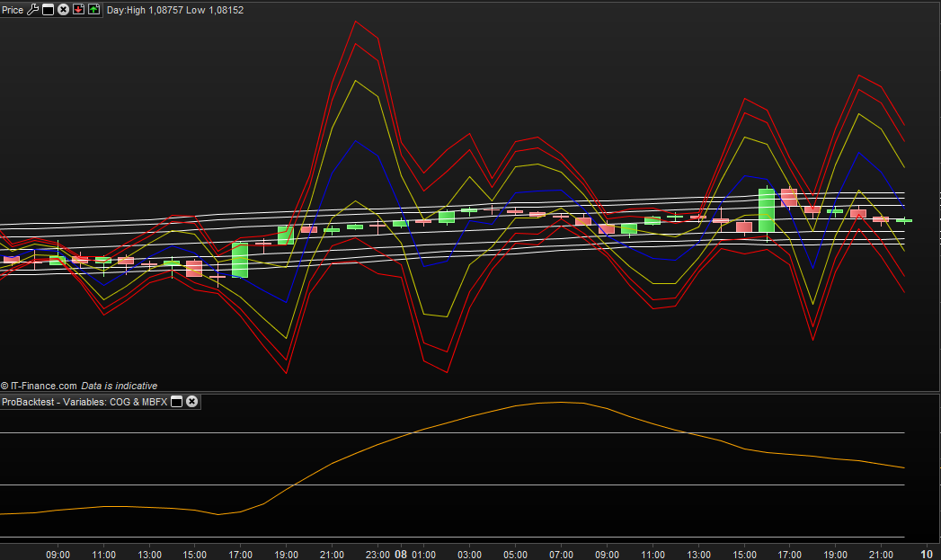Select the ProBacktest - Variables: COG & MBFX title
The height and width of the screenshot is (560, 941).
click(x=84, y=402)
